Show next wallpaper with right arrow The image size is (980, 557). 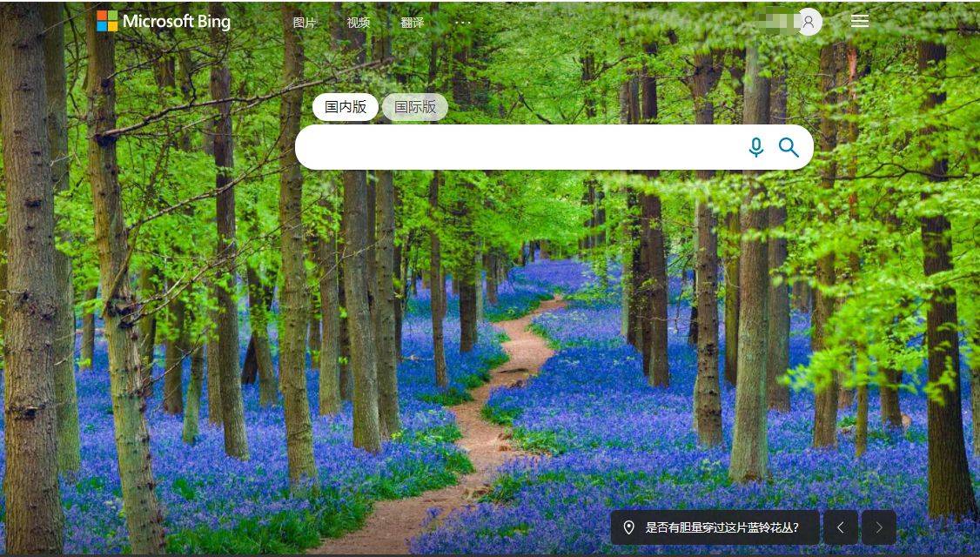[x=879, y=527]
